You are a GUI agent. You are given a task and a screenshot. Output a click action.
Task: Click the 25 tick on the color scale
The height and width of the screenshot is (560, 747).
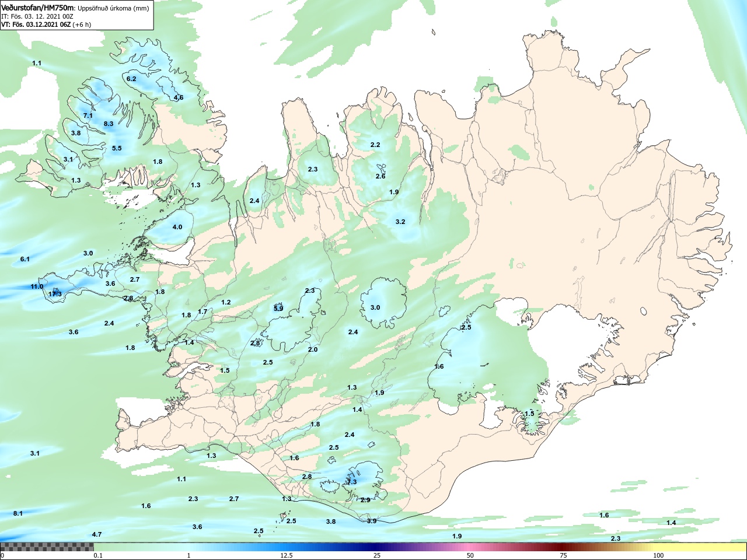click(x=378, y=555)
